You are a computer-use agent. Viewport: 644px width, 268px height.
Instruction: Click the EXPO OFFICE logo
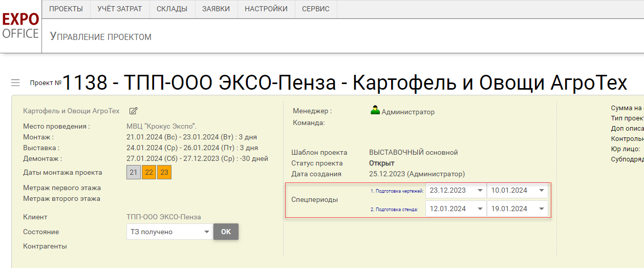coord(20,26)
